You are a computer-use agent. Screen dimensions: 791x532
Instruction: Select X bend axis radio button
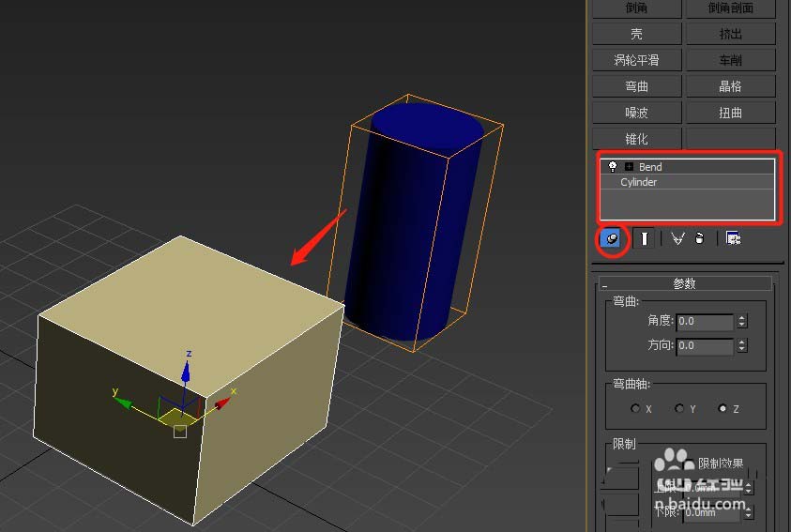(x=635, y=409)
